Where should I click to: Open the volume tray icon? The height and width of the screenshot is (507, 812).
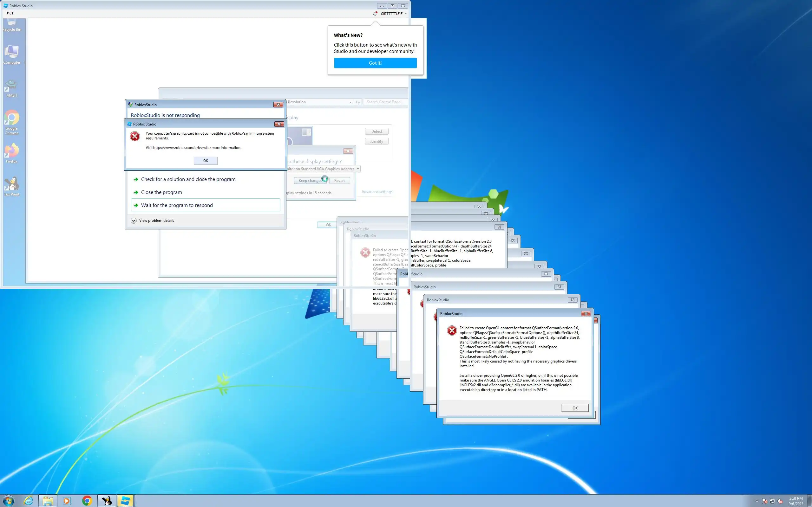pos(780,501)
